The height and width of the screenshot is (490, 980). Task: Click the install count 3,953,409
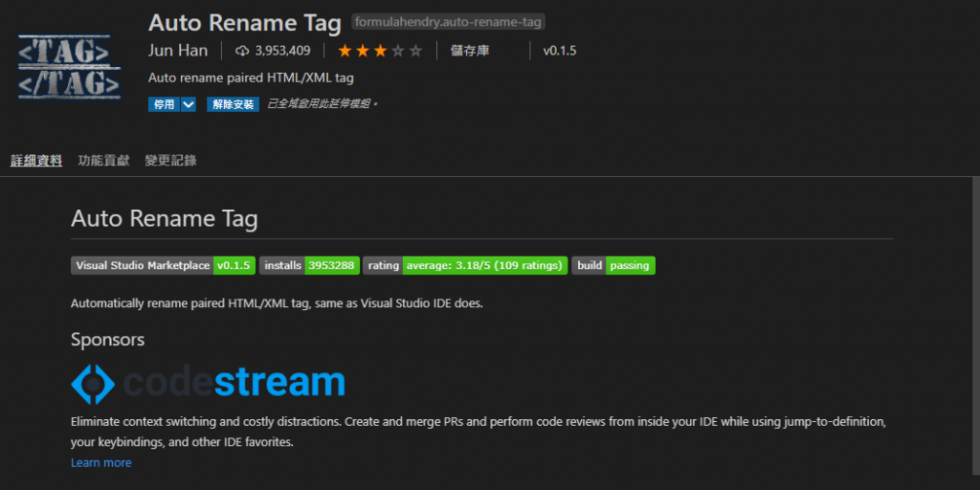pos(282,52)
